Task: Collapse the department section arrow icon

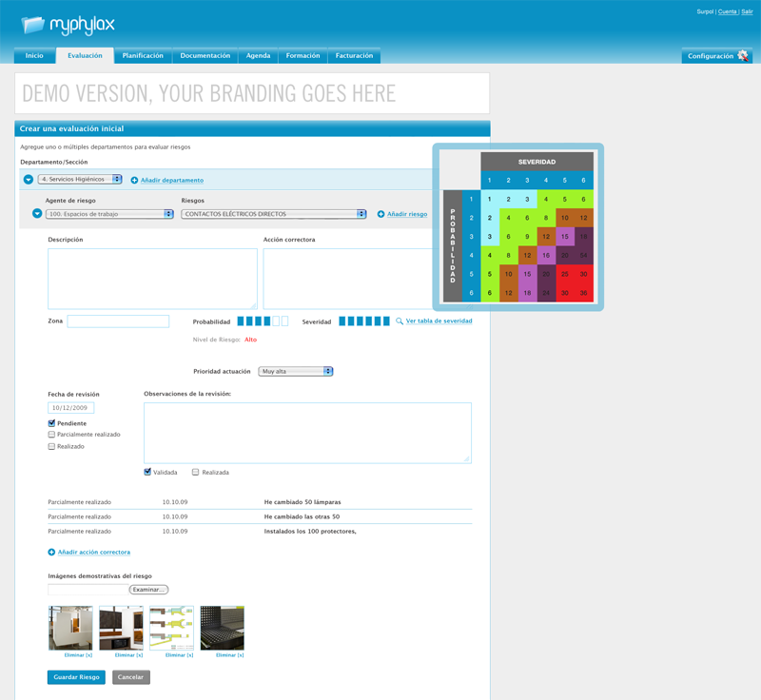Action: 29,180
